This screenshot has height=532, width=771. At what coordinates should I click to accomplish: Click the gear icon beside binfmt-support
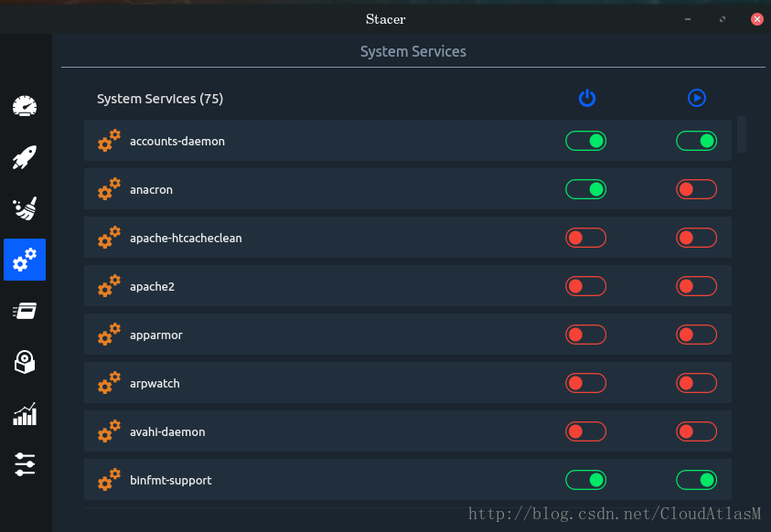pos(109,480)
